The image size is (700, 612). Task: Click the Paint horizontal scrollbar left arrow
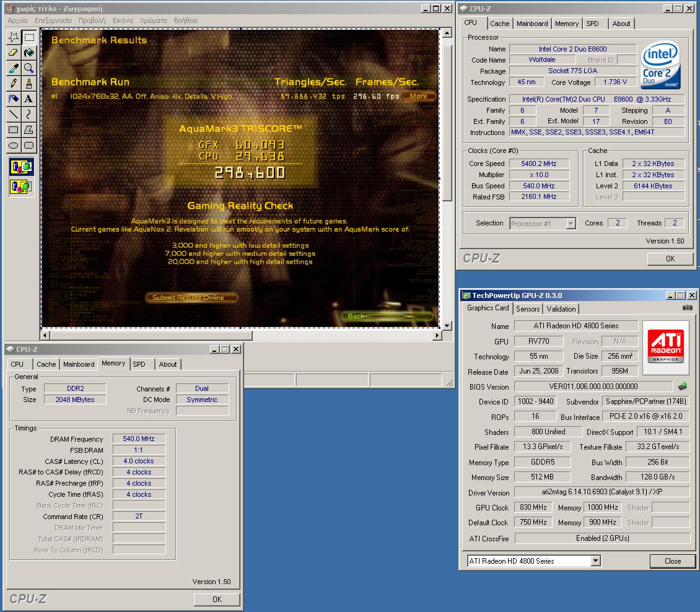tap(45, 335)
